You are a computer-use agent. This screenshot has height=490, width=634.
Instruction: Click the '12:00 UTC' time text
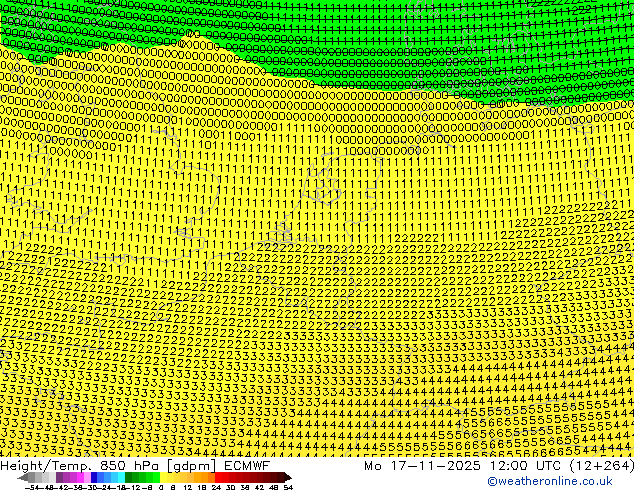coord(525,466)
